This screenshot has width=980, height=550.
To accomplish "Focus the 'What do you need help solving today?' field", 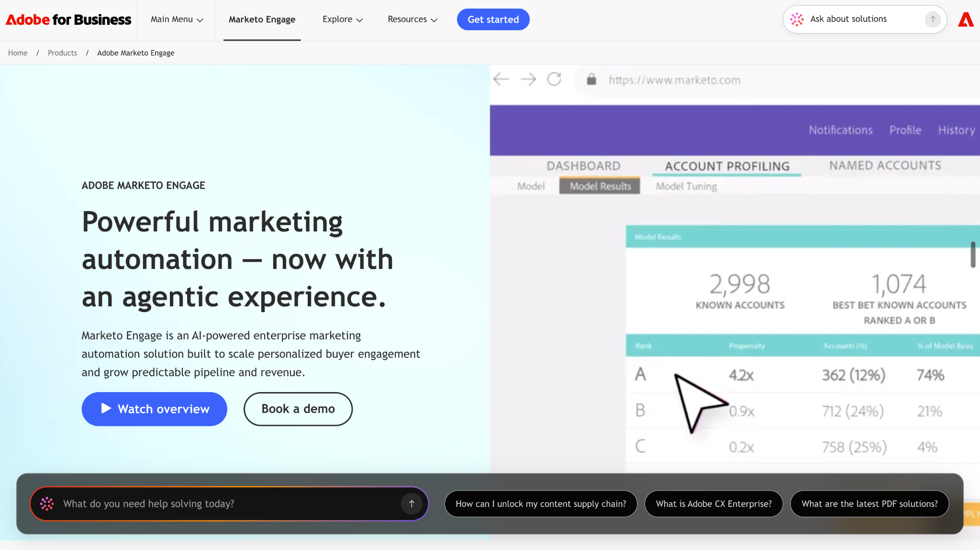I will click(229, 504).
